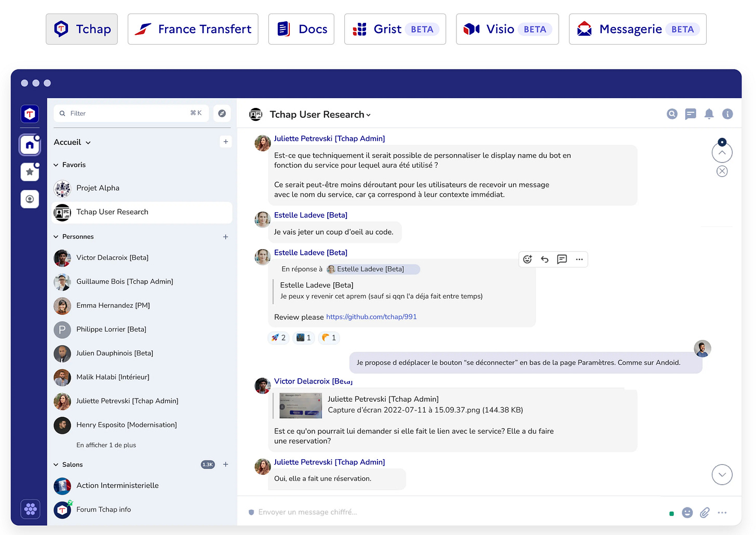Open the Tchap User Research header dropdown
Screen dimensions: 756x535
point(320,115)
